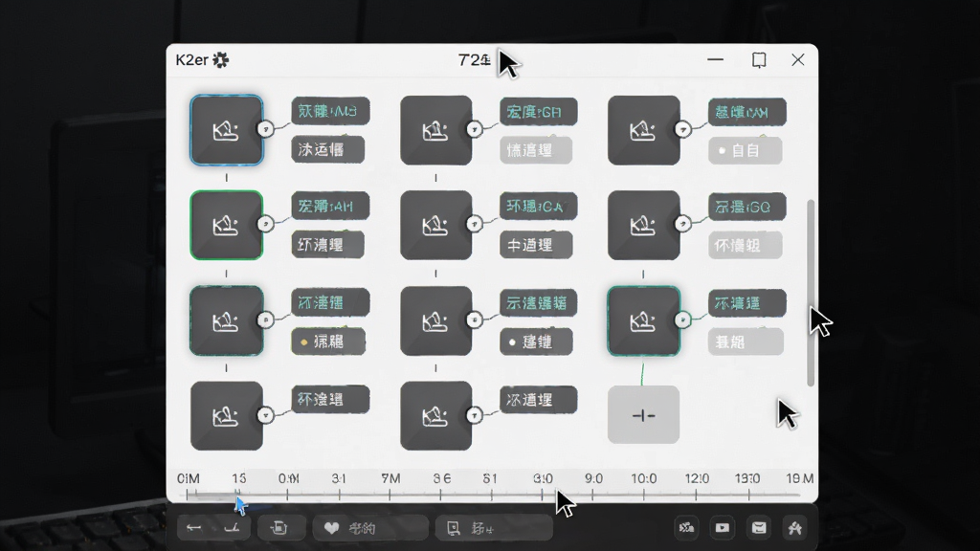Open the image icon in the bottom toolbar
The width and height of the screenshot is (980, 551).
pos(686,528)
